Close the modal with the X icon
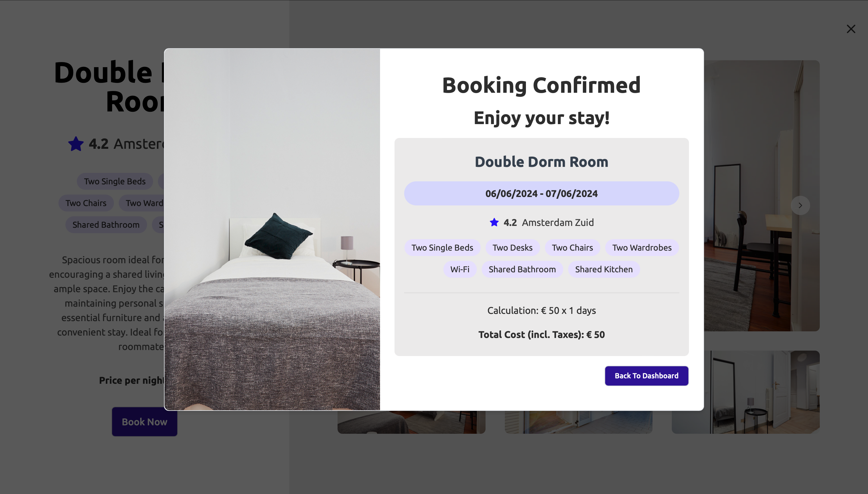The height and width of the screenshot is (494, 868). (x=851, y=29)
